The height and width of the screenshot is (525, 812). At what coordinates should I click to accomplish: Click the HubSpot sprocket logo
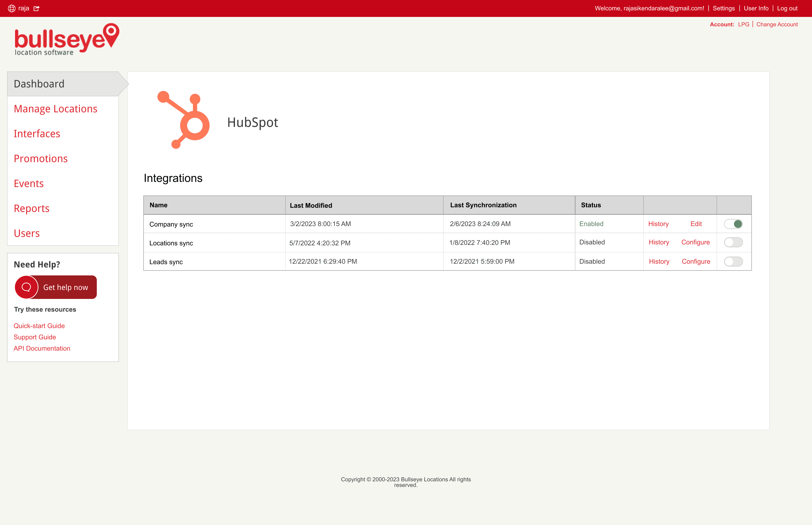pyautogui.click(x=183, y=120)
